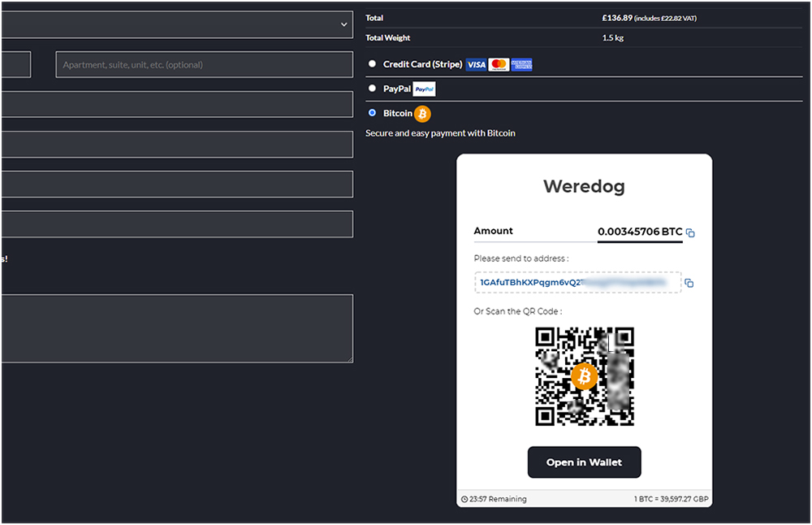Click the 1 BTC = 39,597.27 GBP rate
Image resolution: width=812 pixels, height=525 pixels.
[672, 499]
